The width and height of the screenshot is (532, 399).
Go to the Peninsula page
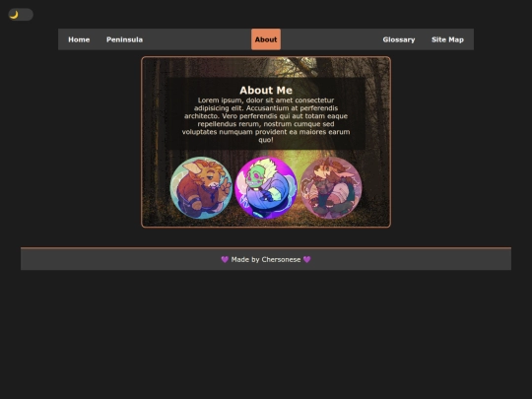click(124, 39)
